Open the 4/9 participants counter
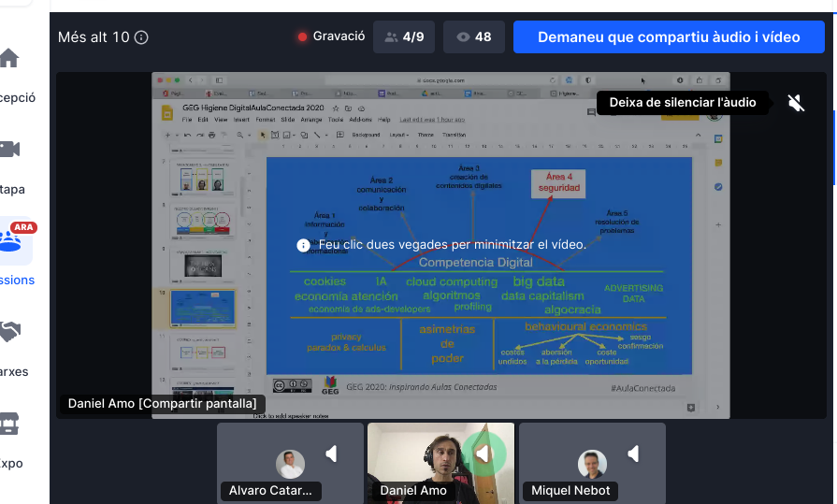The width and height of the screenshot is (837, 504). tap(404, 36)
